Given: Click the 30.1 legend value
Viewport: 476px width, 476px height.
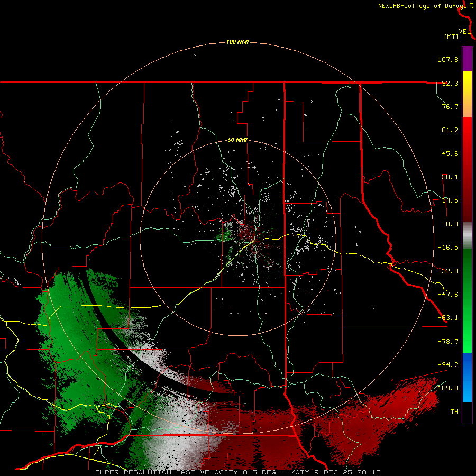Looking at the screenshot, I should [x=450, y=177].
